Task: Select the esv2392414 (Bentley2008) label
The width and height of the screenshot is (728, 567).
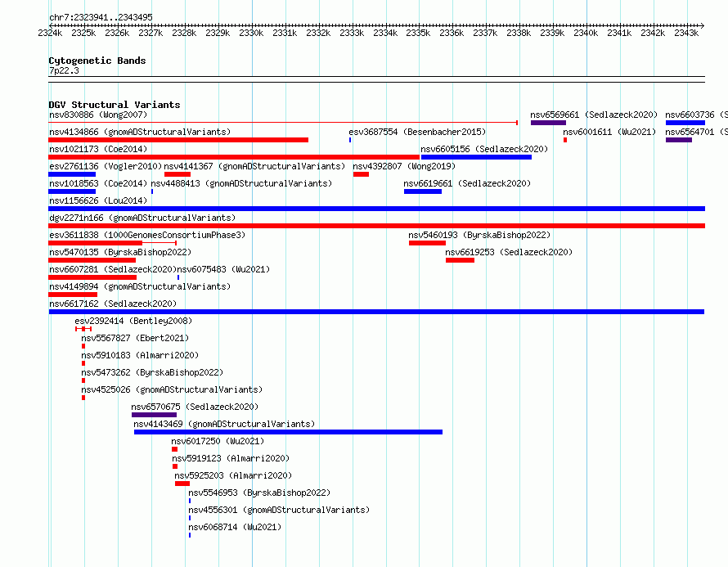Action: pyautogui.click(x=133, y=321)
